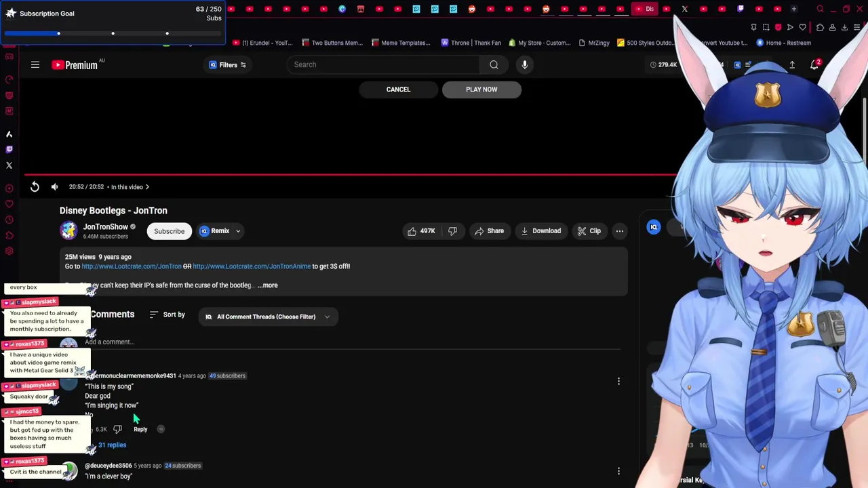Open the 500 Styles Outdoor bookmark

(x=645, y=43)
